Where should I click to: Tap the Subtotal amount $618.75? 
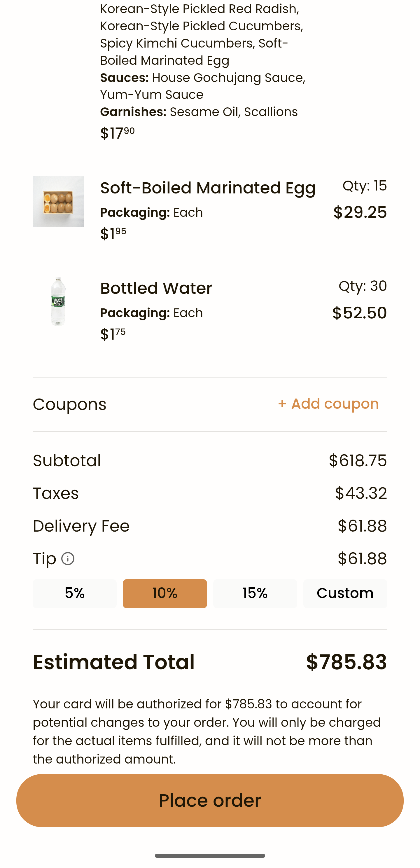[358, 460]
